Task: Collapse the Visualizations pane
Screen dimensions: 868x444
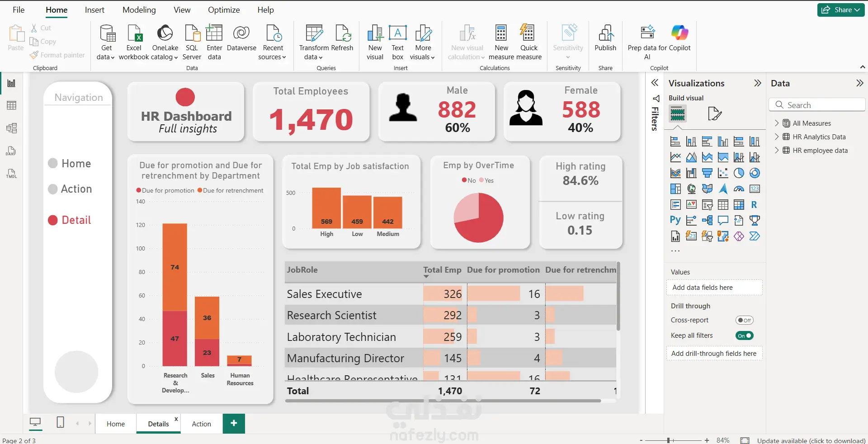Action: [x=758, y=83]
